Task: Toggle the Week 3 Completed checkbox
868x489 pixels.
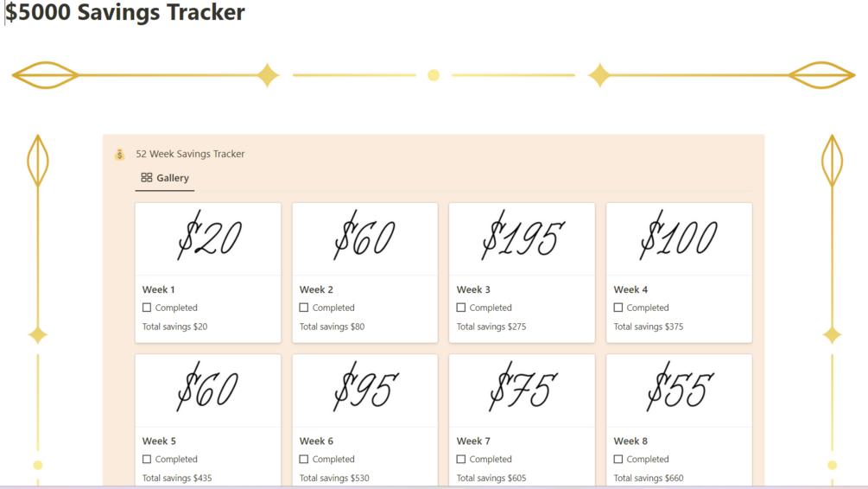Action: (461, 308)
